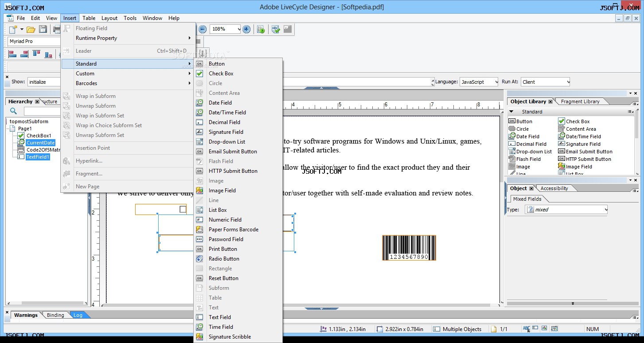This screenshot has width=644, height=343.
Task: Click the zoom in plus button
Action: [246, 29]
